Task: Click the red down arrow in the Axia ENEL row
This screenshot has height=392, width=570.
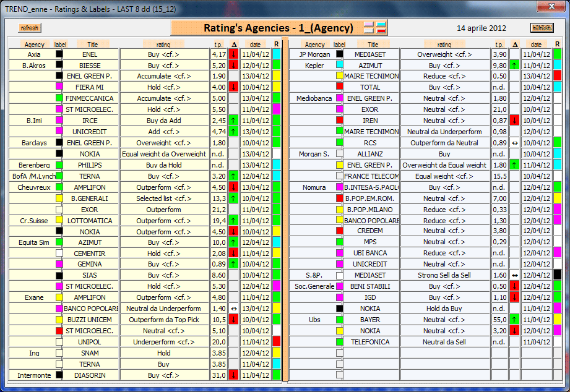Action: coord(233,54)
